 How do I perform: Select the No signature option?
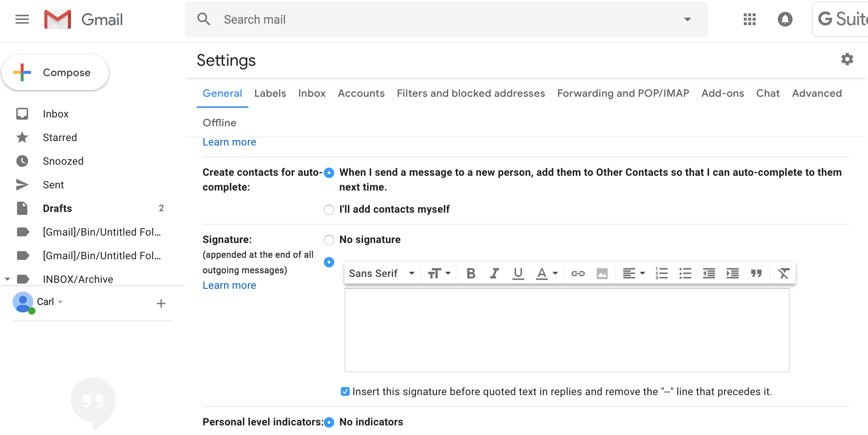pyautogui.click(x=329, y=240)
